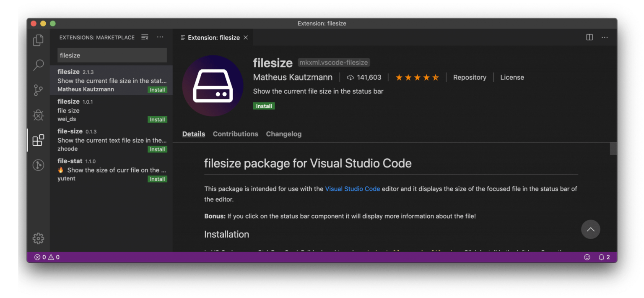The image size is (644, 298).
Task: Open the Views and More Actions menu
Action: (x=160, y=37)
